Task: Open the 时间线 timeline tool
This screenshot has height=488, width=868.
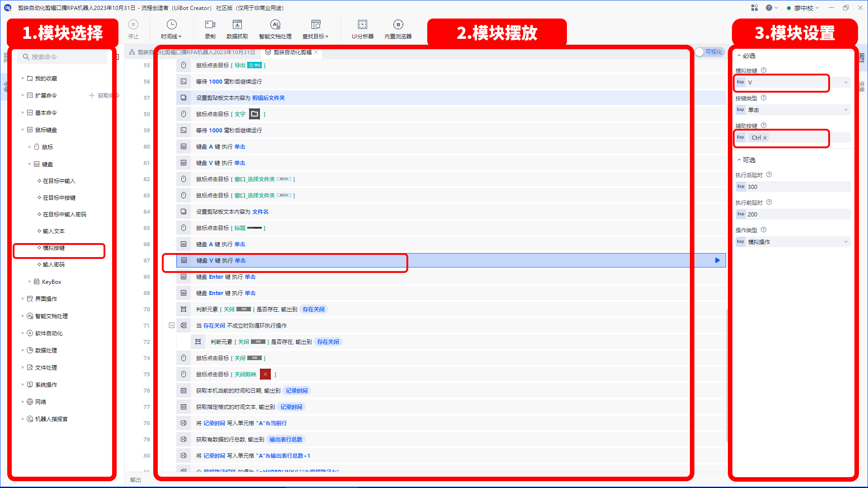Action: point(171,29)
